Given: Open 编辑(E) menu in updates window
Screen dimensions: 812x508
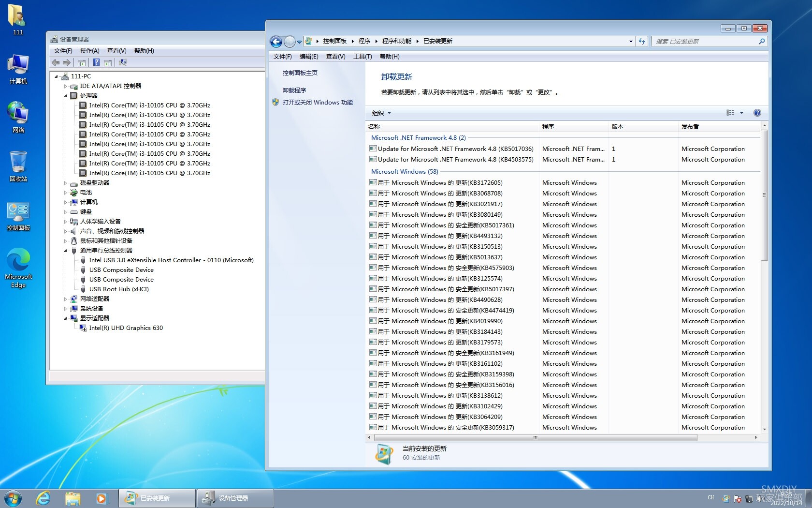Looking at the screenshot, I should pyautogui.click(x=309, y=57).
